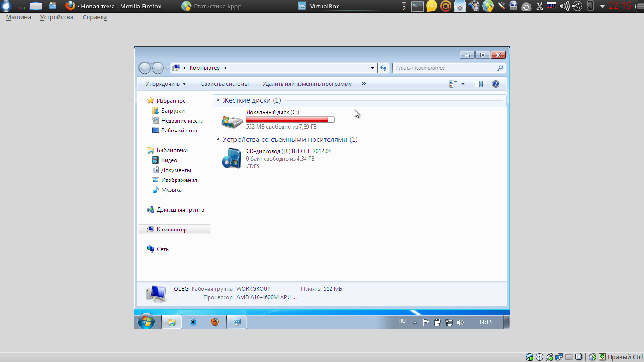Open VirtualBox Машина menu
The width and height of the screenshot is (644, 362).
18,17
